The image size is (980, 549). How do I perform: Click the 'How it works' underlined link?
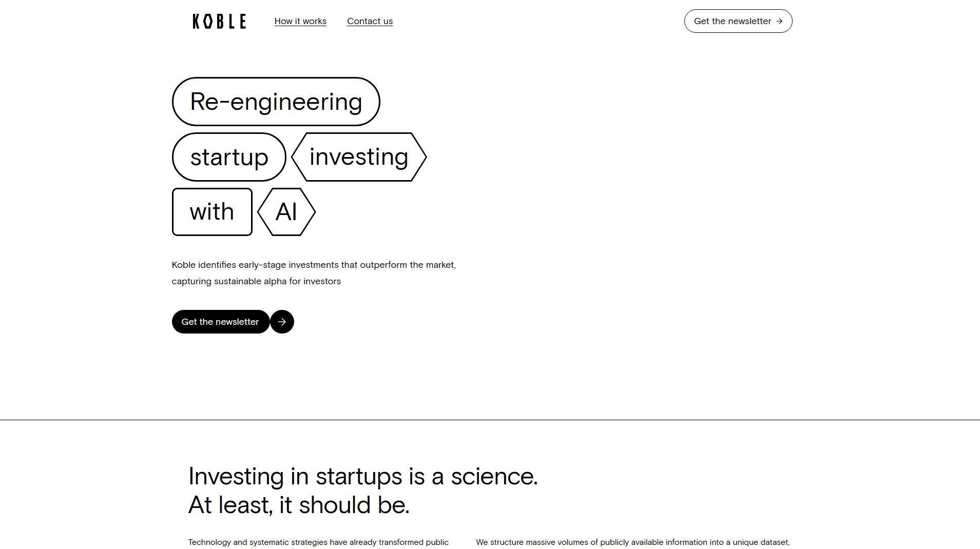coord(300,21)
